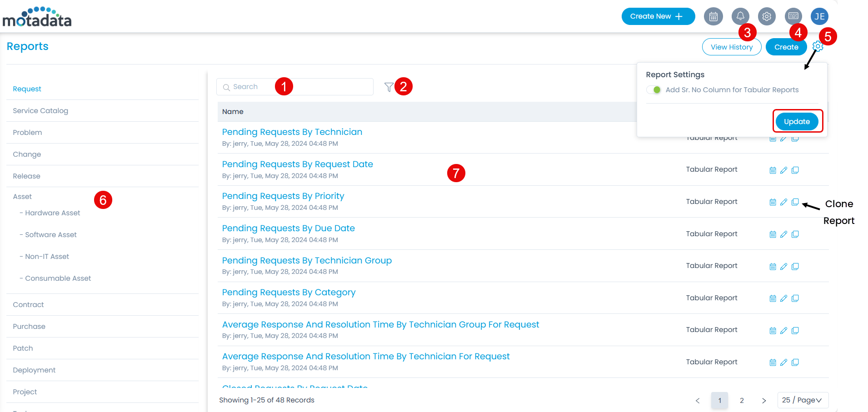The image size is (868, 412).
Task: Open the notifications bell icon
Action: coord(740,16)
